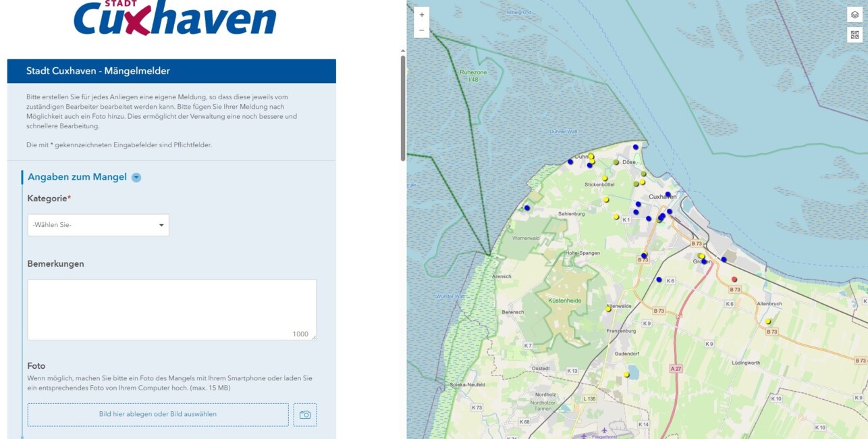Open the Kategorie dropdown
Image resolution: width=868 pixels, height=439 pixels.
[99, 225]
